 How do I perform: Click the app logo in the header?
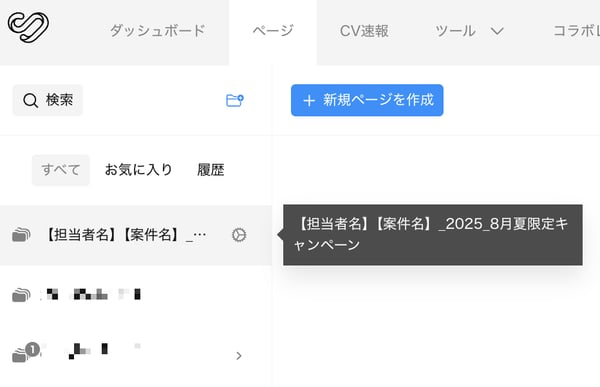[x=28, y=27]
